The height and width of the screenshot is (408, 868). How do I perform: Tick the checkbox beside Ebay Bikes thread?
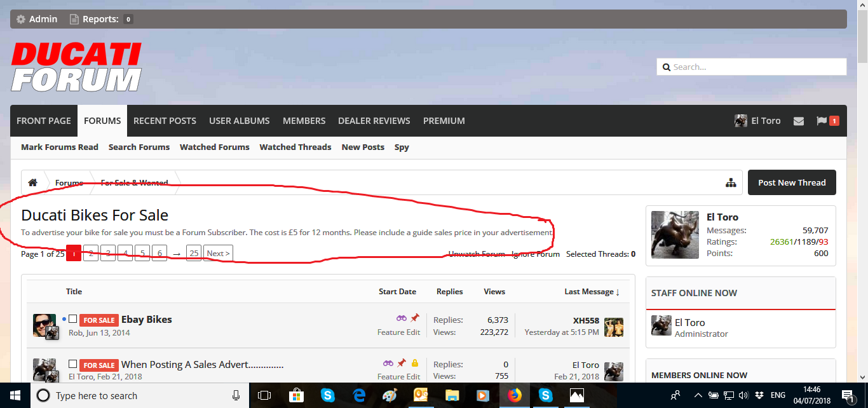click(x=72, y=319)
